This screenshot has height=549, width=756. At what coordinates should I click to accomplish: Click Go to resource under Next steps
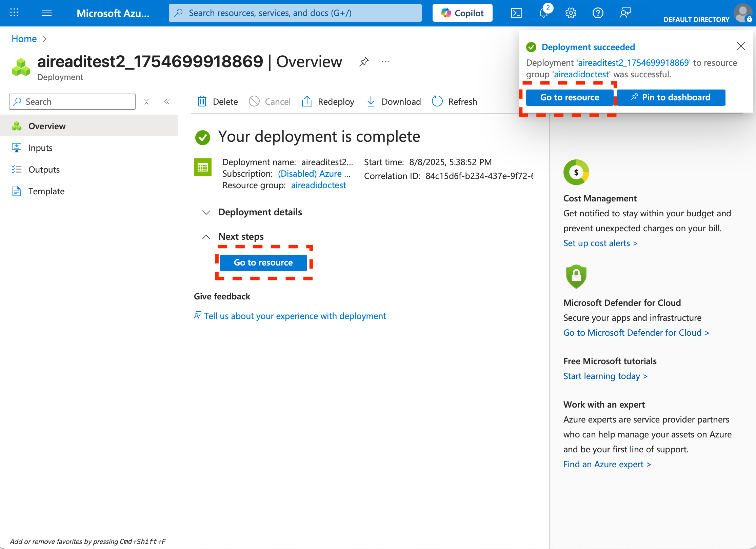tap(263, 262)
